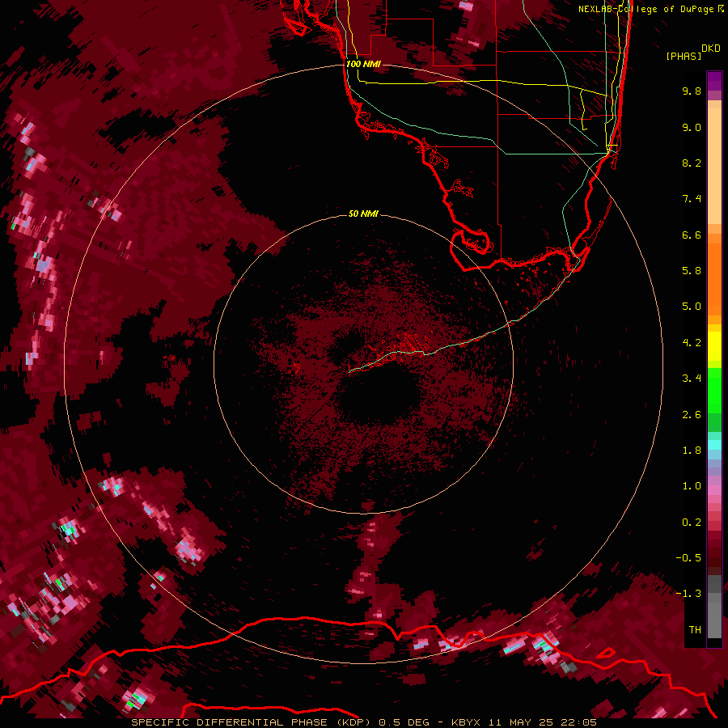This screenshot has height=728, width=728.
Task: Click the "11 MAY 25 22:05" timestamp
Action: (542, 722)
